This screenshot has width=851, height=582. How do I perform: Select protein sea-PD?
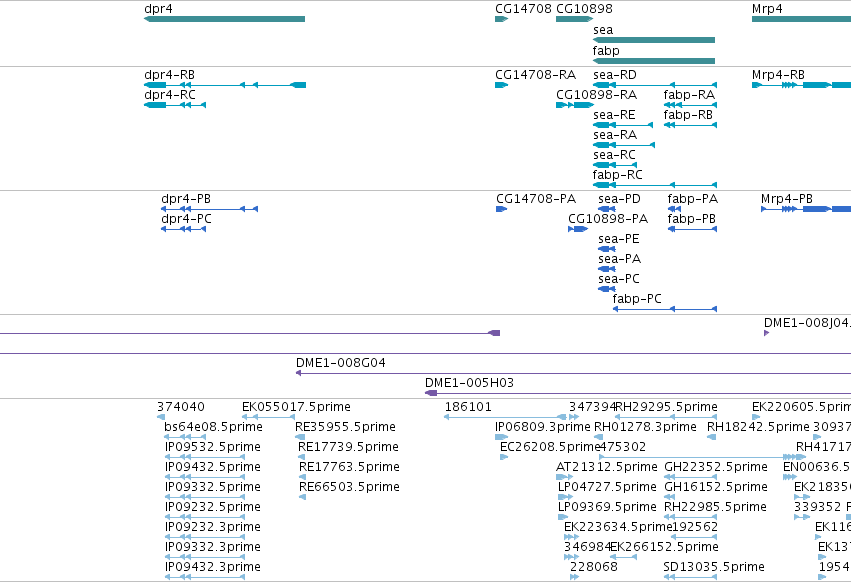(x=607, y=209)
